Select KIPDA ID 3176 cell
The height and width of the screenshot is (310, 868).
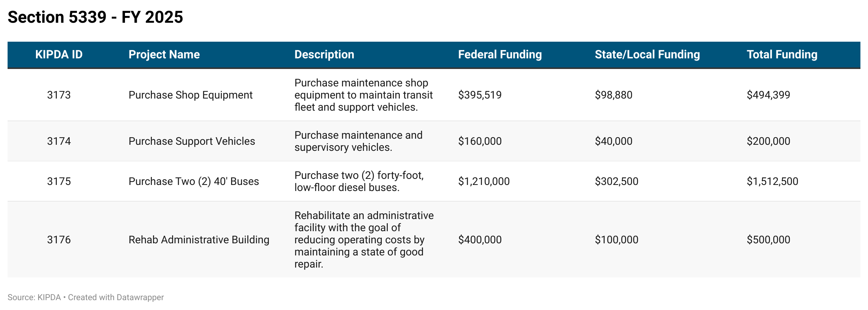coord(59,240)
